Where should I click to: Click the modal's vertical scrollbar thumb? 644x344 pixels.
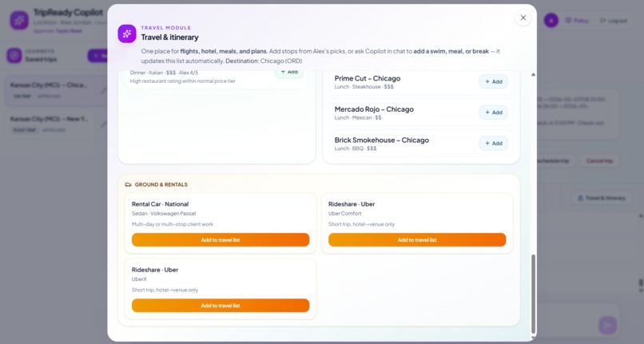tap(533, 294)
